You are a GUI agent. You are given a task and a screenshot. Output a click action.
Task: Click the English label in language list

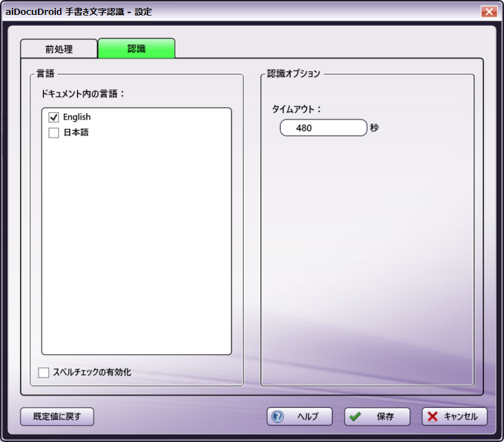pos(77,117)
